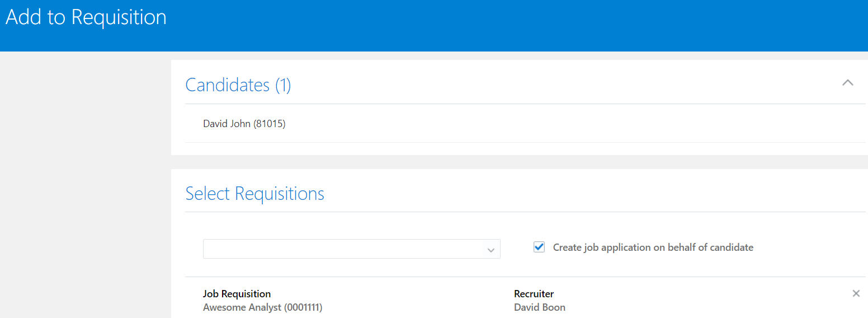868x318 pixels.
Task: Click the Recruiter column label
Action: tap(534, 294)
